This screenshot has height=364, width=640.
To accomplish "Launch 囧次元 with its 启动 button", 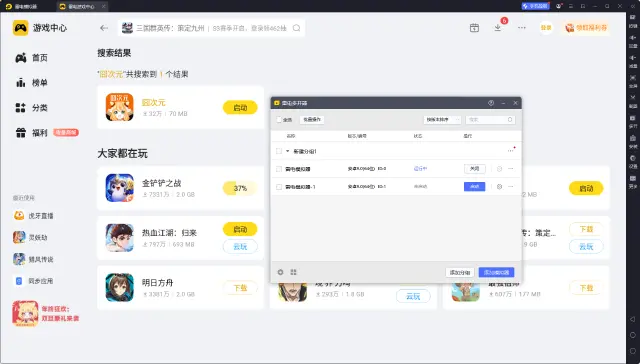I will 240,108.
